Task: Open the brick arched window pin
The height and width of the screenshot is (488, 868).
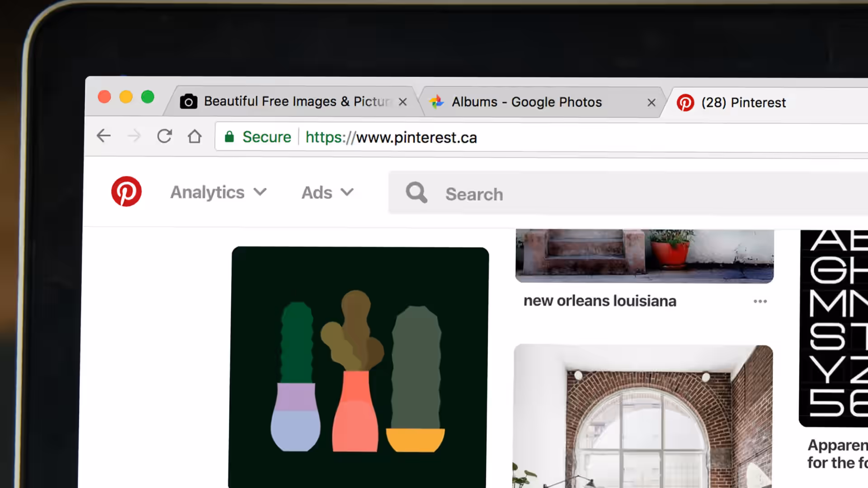Action: [643, 416]
